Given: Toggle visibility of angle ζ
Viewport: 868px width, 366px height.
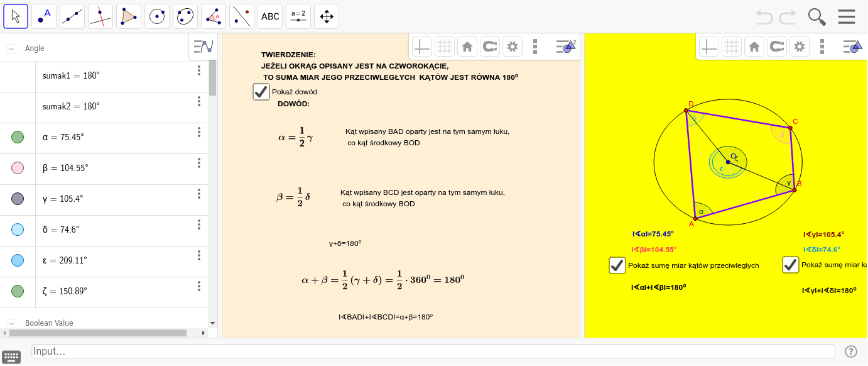Looking at the screenshot, I should click(x=18, y=291).
